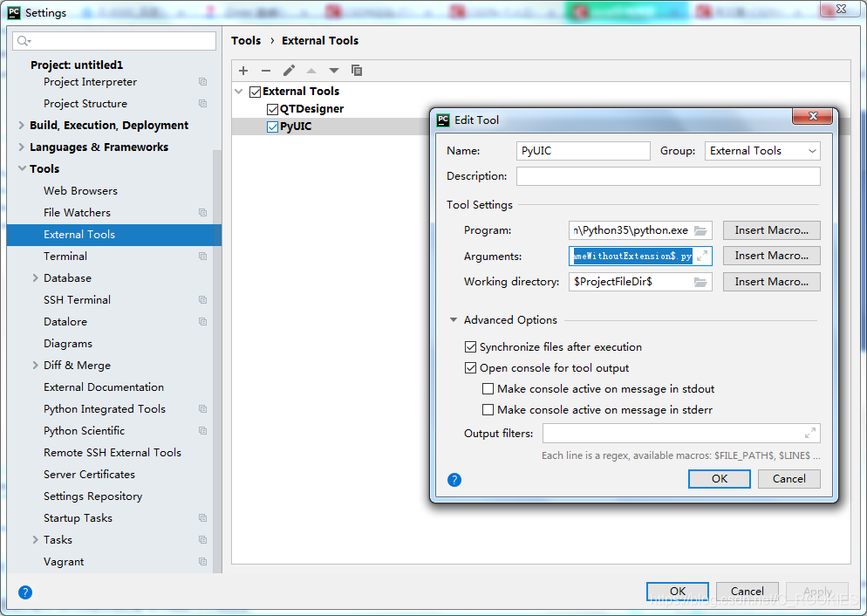
Task: Open the Group dropdown
Action: tap(762, 151)
